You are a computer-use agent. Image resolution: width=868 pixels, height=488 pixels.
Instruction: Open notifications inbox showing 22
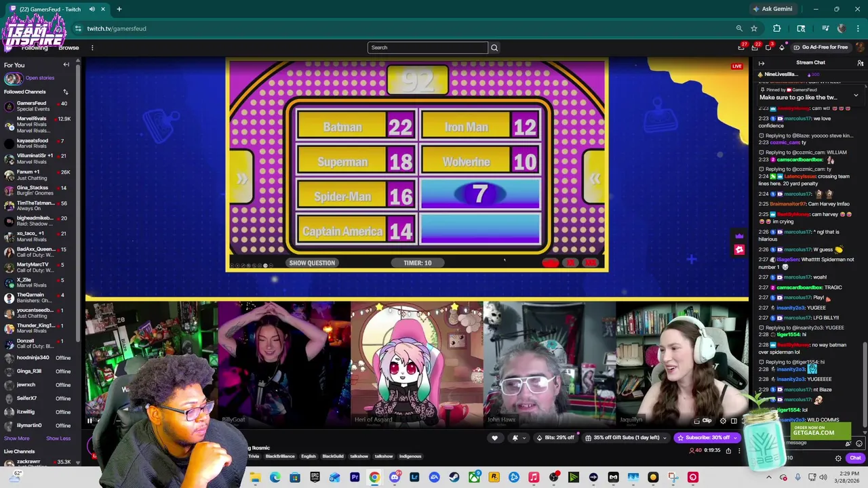tap(755, 47)
